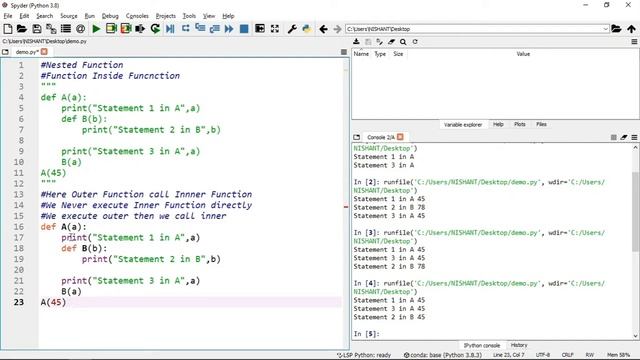Step over the current line in the debugger
The image size is (640, 360).
click(x=185, y=29)
